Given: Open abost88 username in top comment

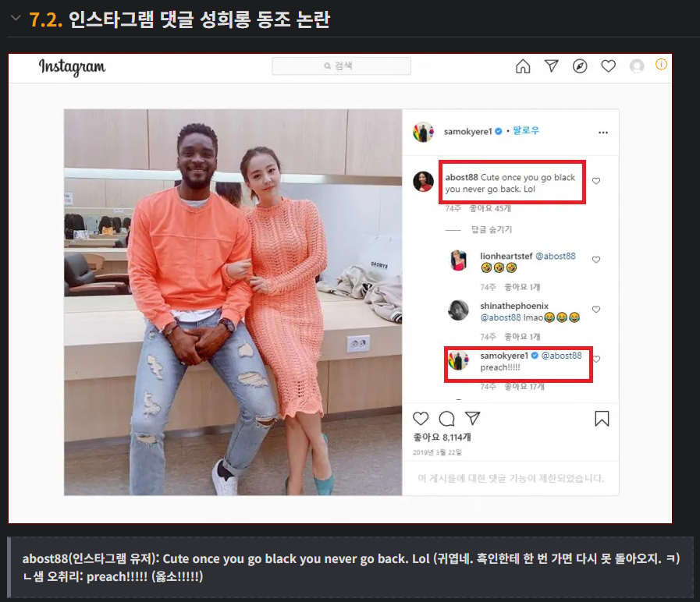Looking at the screenshot, I should (x=462, y=177).
